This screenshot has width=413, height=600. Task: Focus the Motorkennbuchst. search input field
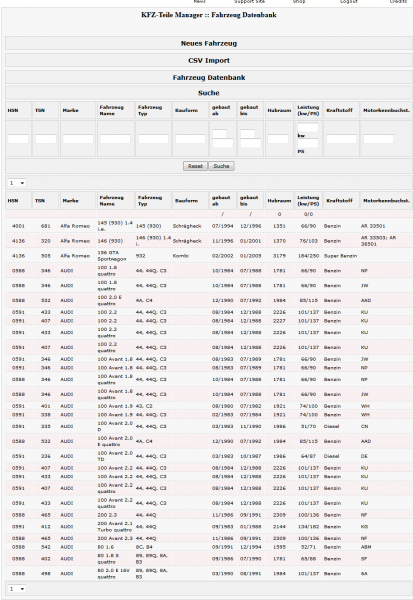[378, 139]
